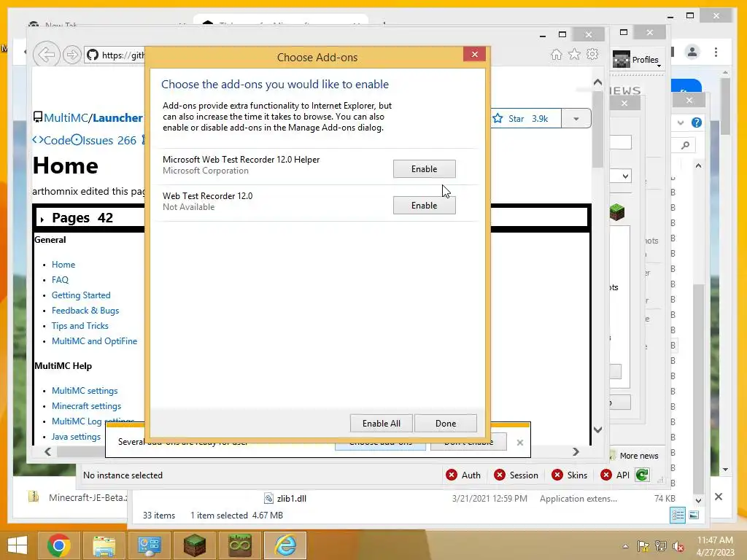The height and width of the screenshot is (560, 747).
Task: Click the muted volume tray icon
Action: pos(678,546)
